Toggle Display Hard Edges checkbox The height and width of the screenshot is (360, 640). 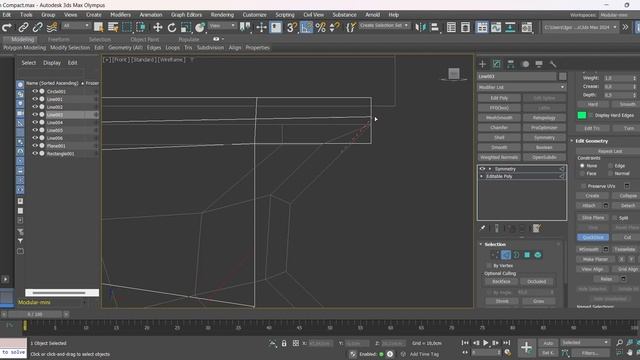(591, 116)
